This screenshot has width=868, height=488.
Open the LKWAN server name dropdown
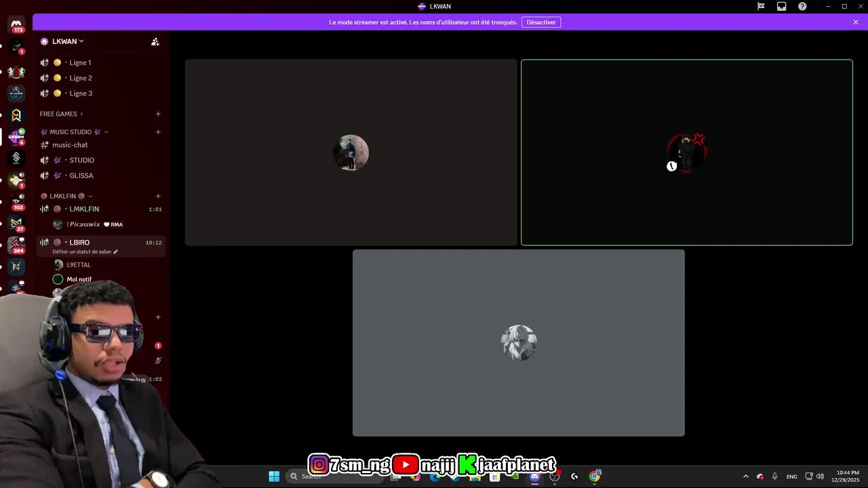[x=68, y=41]
